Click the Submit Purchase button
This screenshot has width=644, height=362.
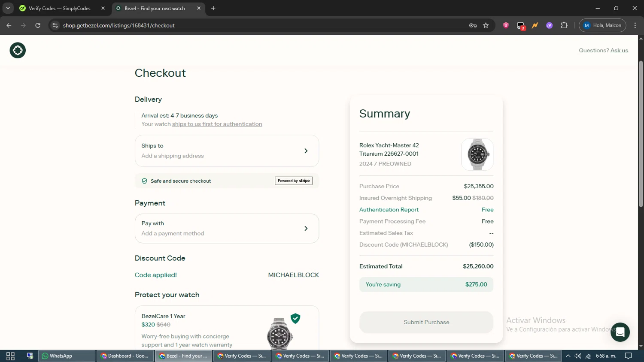pyautogui.click(x=426, y=323)
